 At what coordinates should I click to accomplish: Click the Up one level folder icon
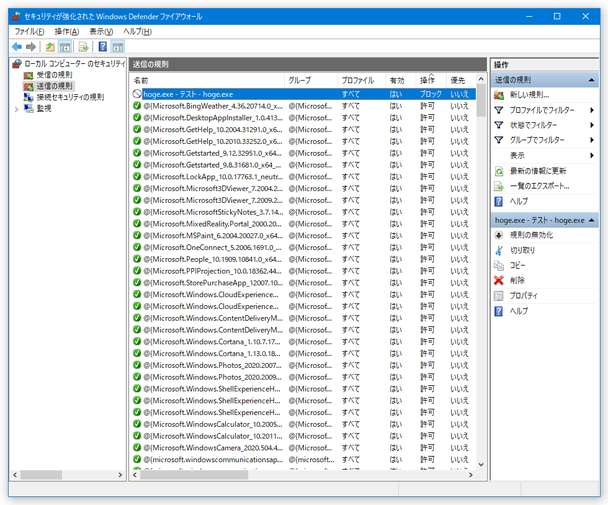[50, 47]
